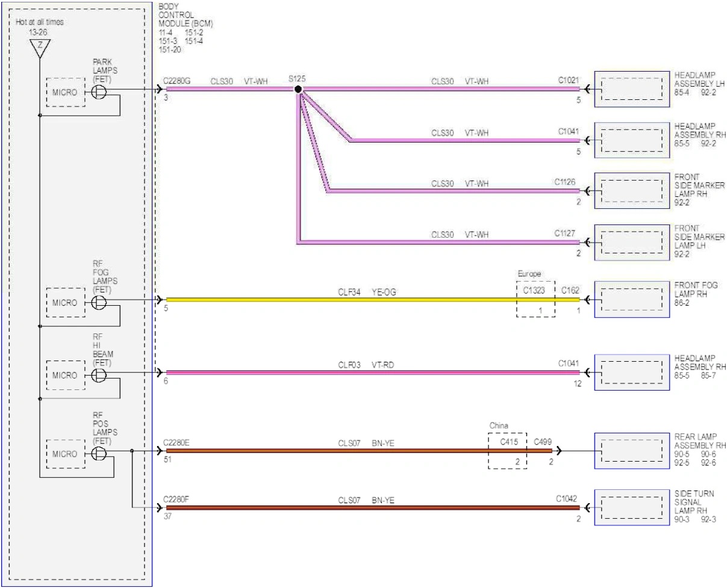Click the HEADLAMP ASSEMBLY LH component box
The width and height of the screenshot is (727, 588).
(632, 89)
